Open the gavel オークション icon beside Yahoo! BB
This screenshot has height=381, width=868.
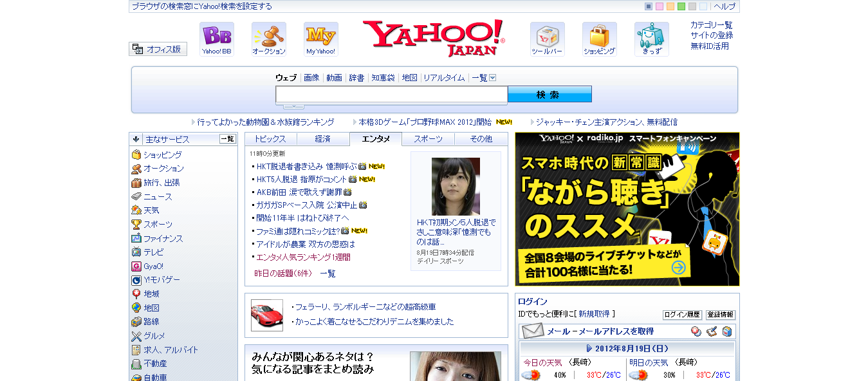(269, 39)
